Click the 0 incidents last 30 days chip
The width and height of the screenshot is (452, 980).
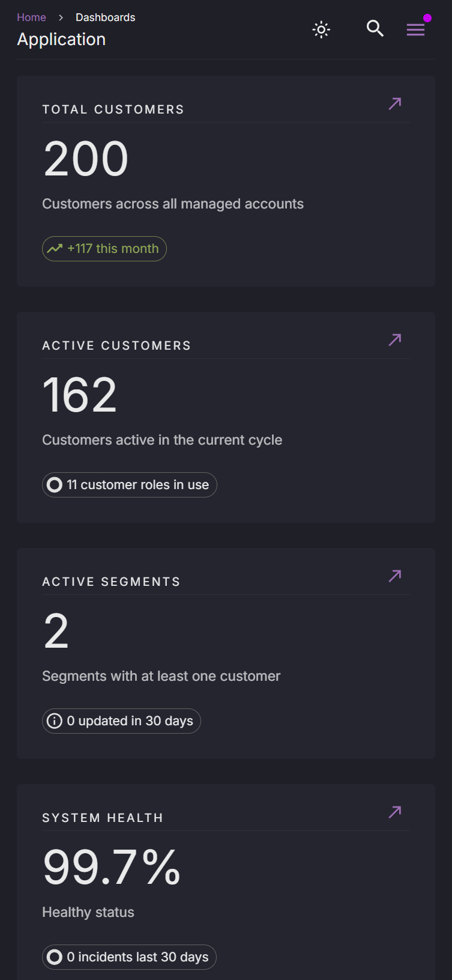129,957
